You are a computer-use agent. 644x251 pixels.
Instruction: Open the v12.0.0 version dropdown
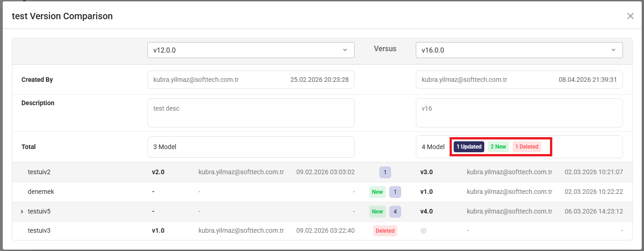251,50
